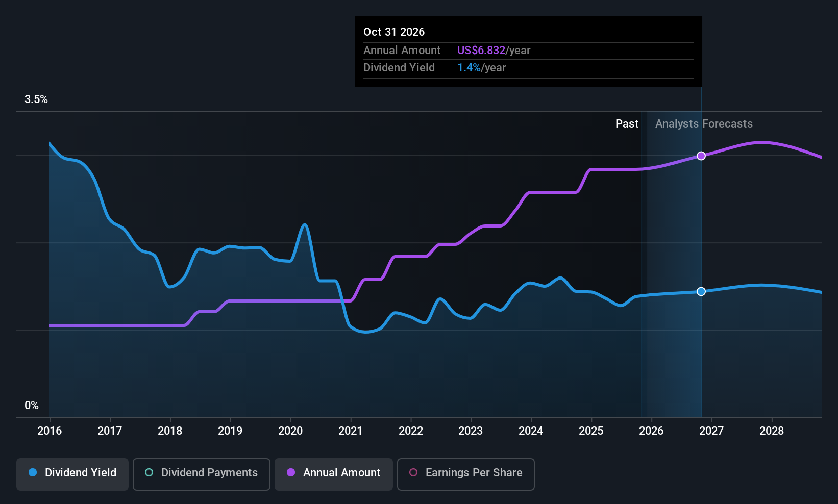The height and width of the screenshot is (504, 838).
Task: Click the Analysts Forecasts label
Action: coord(704,124)
